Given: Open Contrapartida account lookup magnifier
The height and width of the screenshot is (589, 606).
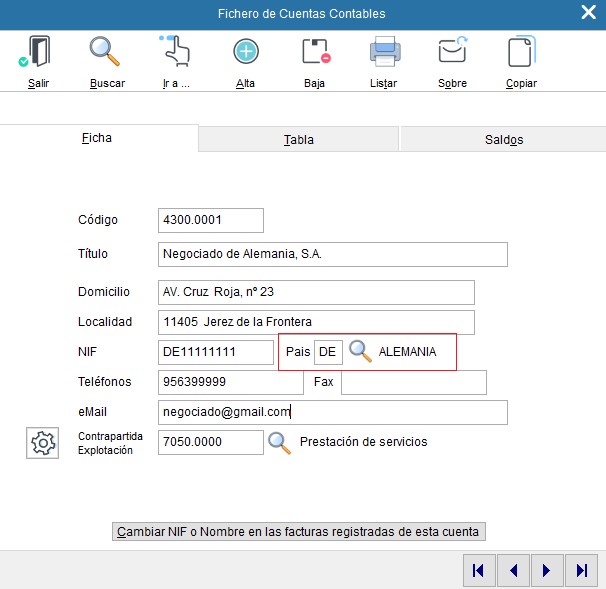Looking at the screenshot, I should [x=280, y=443].
